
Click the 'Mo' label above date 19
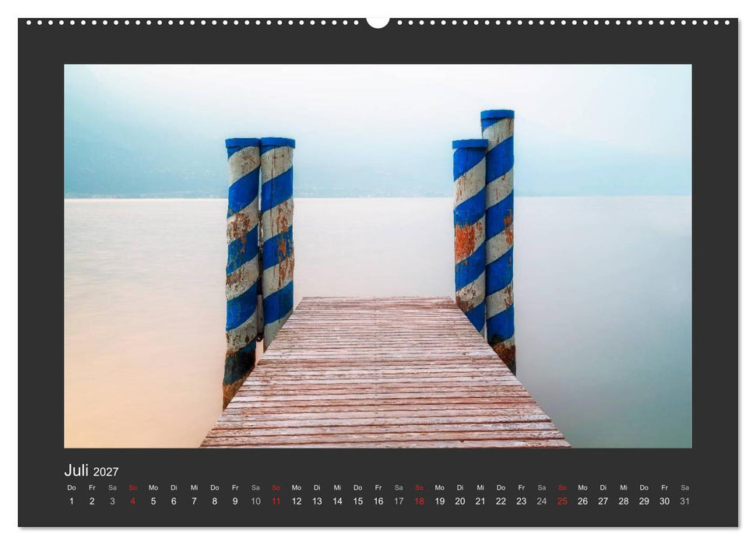pos(440,487)
